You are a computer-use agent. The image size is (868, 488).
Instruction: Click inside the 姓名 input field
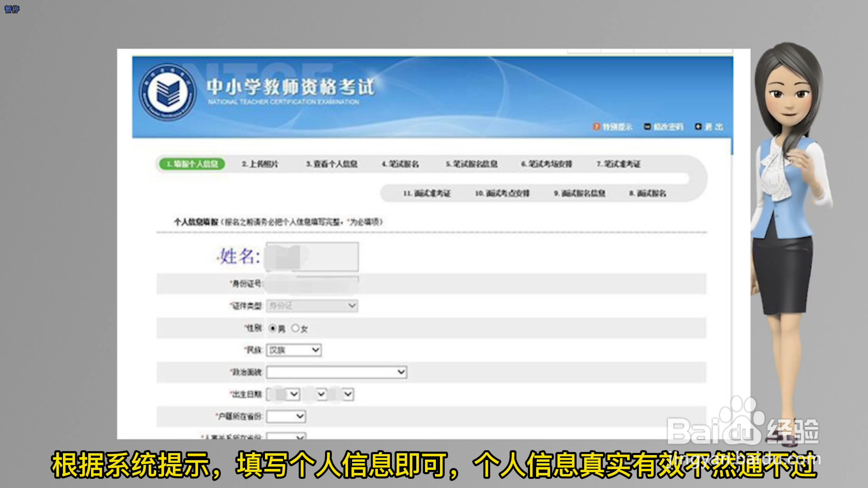click(311, 256)
